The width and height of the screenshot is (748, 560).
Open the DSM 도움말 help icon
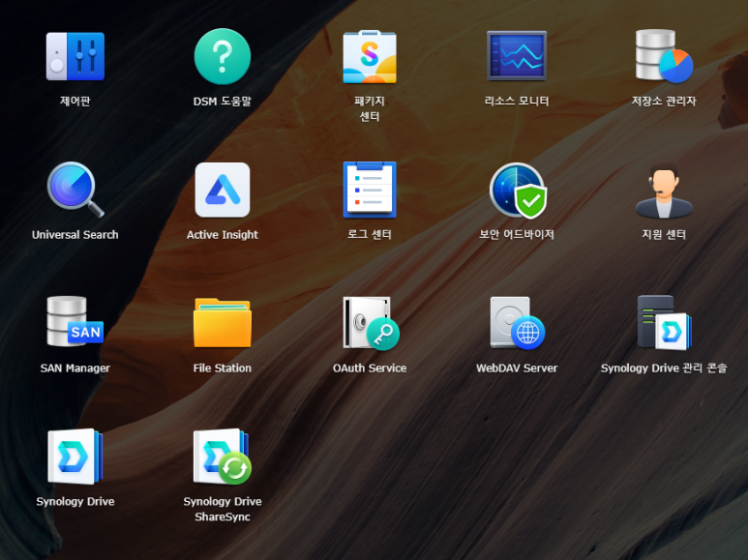coord(223,56)
